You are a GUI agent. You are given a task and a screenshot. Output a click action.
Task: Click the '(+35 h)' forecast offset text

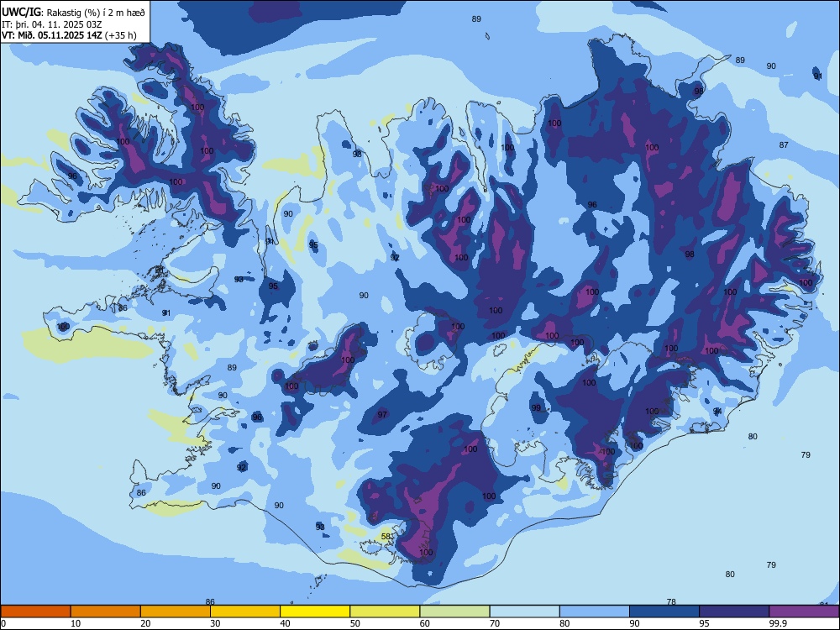click(120, 35)
